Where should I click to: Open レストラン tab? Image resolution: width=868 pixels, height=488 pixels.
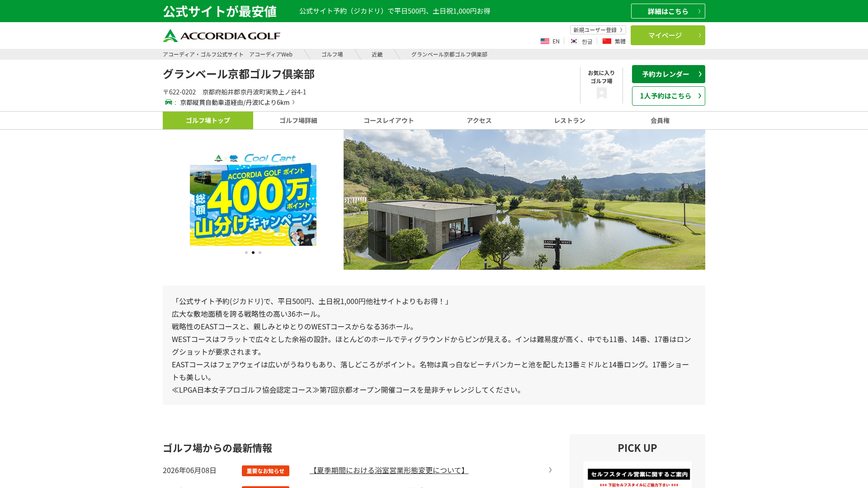pos(570,121)
